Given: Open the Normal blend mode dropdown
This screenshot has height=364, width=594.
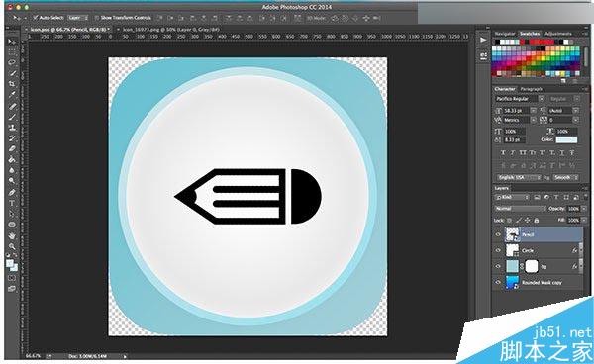Looking at the screenshot, I should point(520,209).
